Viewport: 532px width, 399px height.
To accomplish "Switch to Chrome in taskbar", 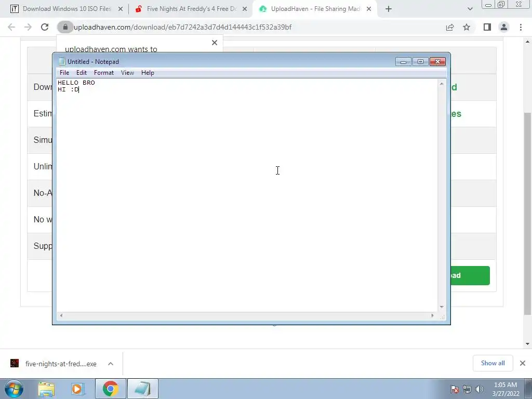I will [x=111, y=389].
